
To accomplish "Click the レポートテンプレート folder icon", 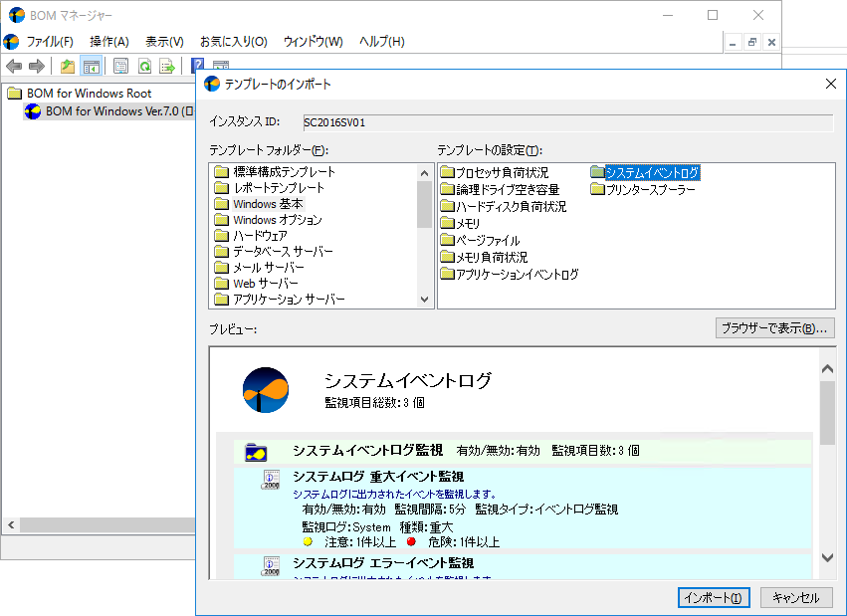I will [x=222, y=188].
